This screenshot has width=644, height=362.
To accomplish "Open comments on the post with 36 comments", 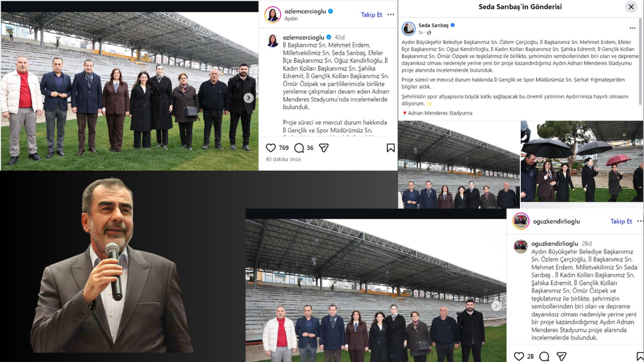I will [x=299, y=148].
